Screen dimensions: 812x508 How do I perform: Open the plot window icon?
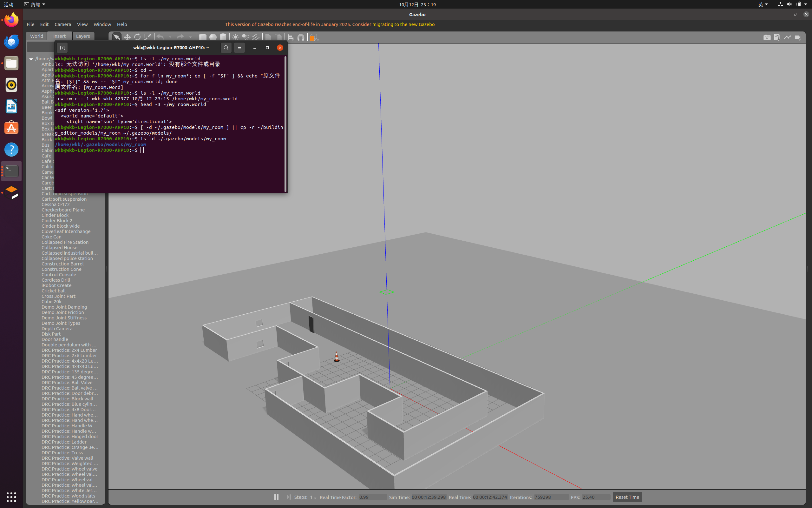787,37
